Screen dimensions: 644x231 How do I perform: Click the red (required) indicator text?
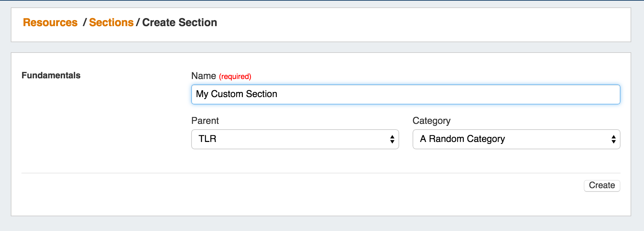click(235, 76)
